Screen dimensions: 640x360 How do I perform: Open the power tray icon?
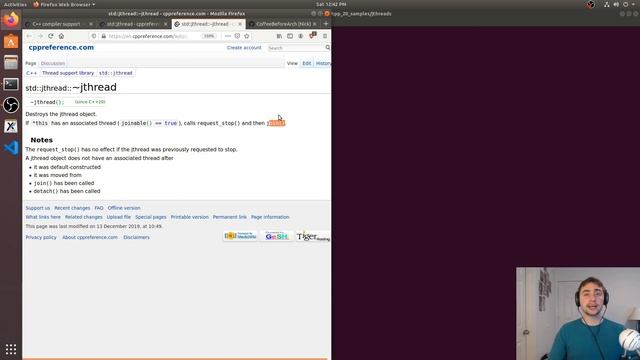(626, 4)
